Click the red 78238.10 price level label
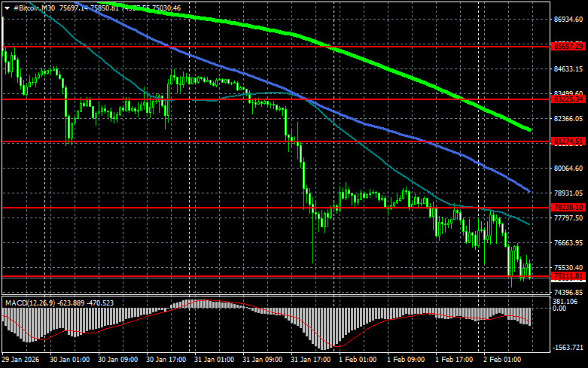Viewport: 588px width, 368px height. [x=568, y=207]
